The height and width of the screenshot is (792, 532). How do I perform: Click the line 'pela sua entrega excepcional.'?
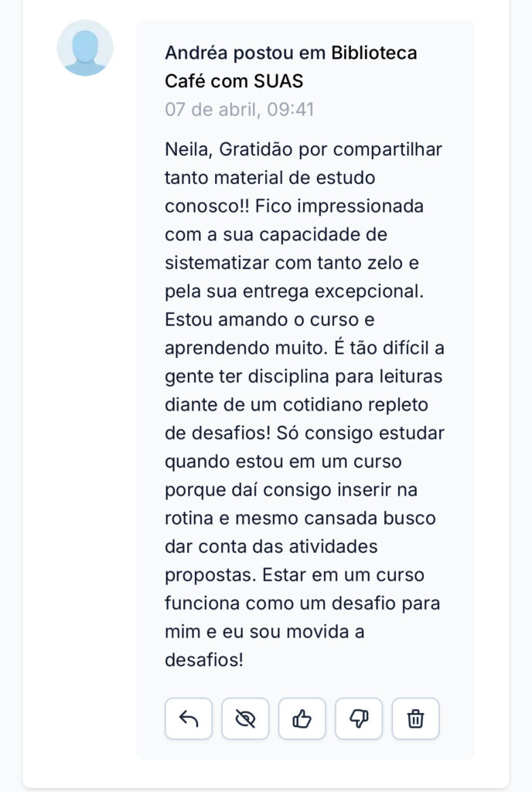click(295, 292)
